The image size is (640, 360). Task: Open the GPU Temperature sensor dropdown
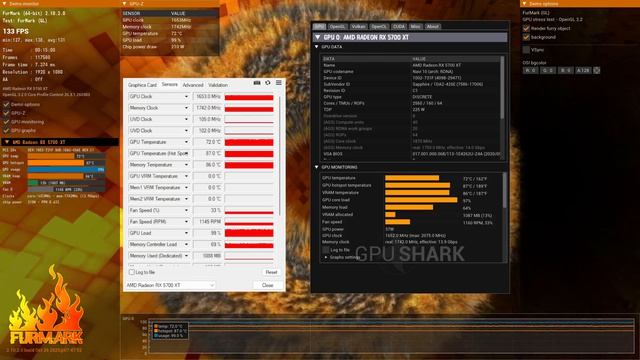(186, 142)
